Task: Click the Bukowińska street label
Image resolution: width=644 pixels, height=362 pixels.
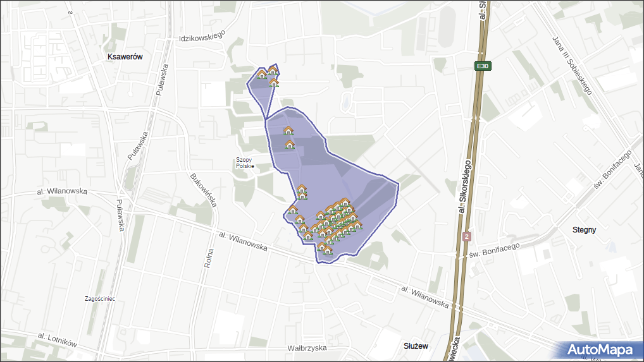Action: (203, 190)
